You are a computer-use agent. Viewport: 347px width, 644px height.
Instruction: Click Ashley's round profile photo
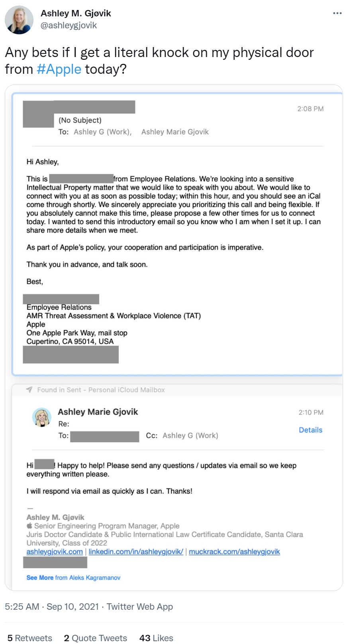[19, 20]
